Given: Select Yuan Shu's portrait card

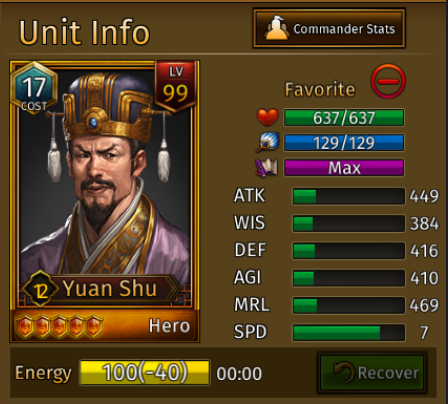Looking at the screenshot, I should pyautogui.click(x=105, y=201).
